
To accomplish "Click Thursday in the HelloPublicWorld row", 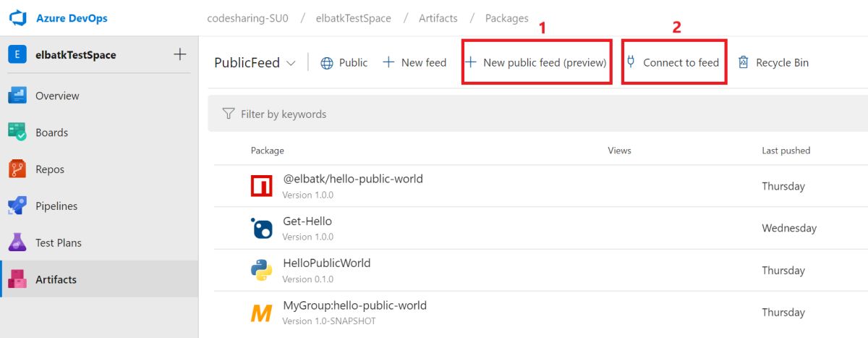I will pos(783,270).
